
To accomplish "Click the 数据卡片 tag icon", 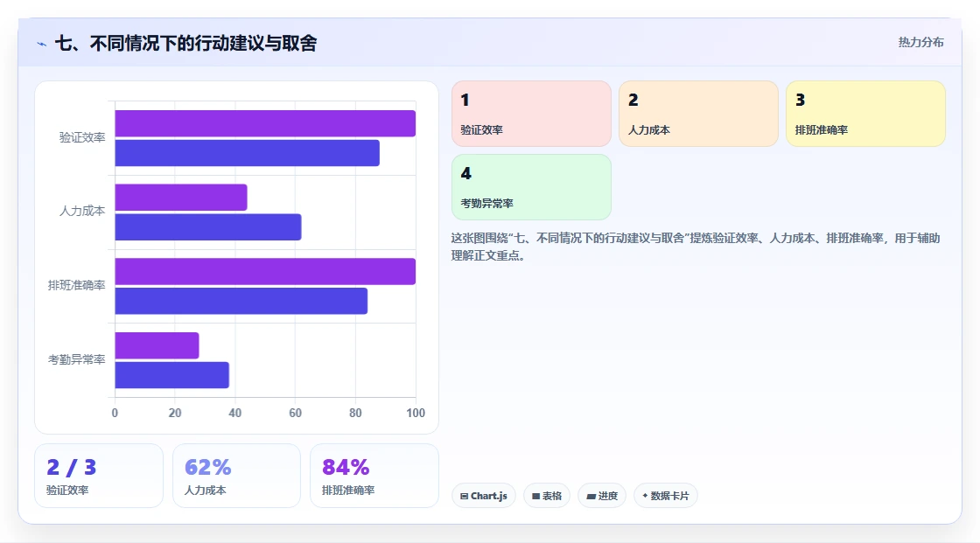I will point(645,496).
